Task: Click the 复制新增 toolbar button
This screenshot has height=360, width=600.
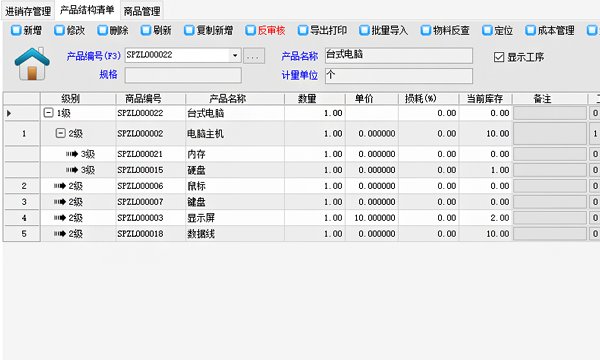Action: pyautogui.click(x=208, y=30)
